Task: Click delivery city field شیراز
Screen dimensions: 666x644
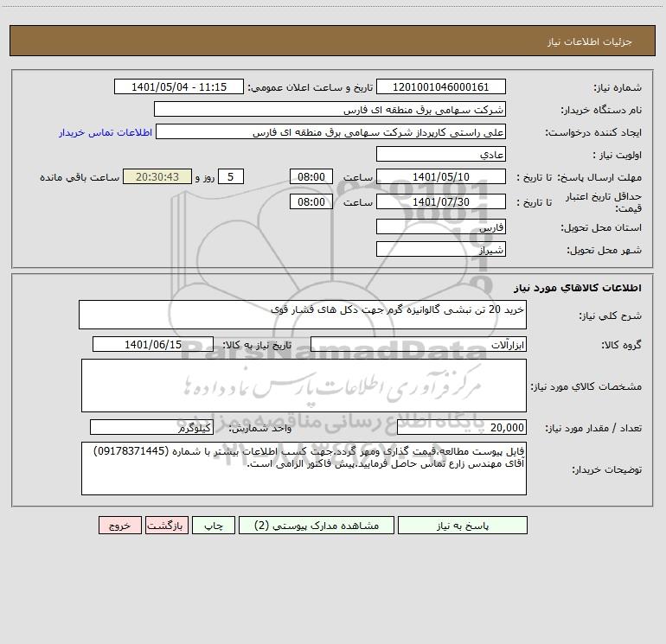Action: (x=441, y=249)
